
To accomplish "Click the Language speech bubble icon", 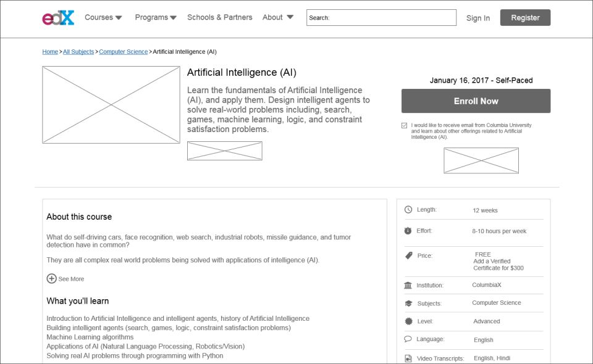I will 408,339.
